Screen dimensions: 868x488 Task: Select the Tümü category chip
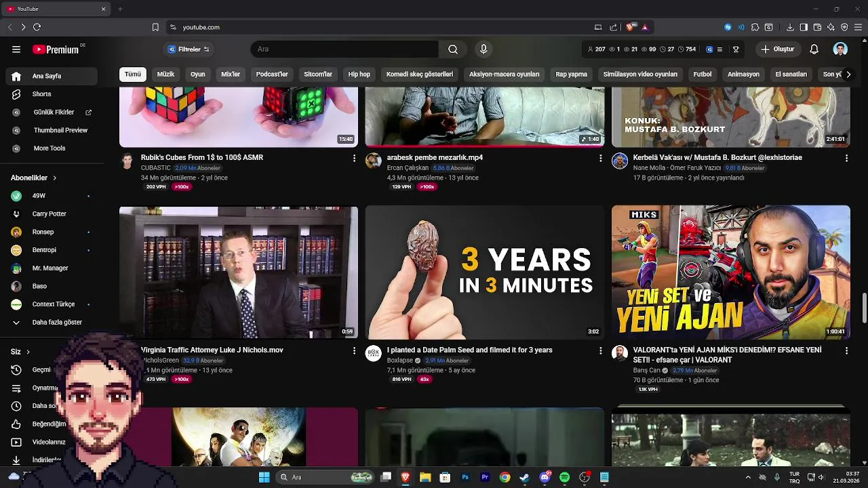coord(133,75)
